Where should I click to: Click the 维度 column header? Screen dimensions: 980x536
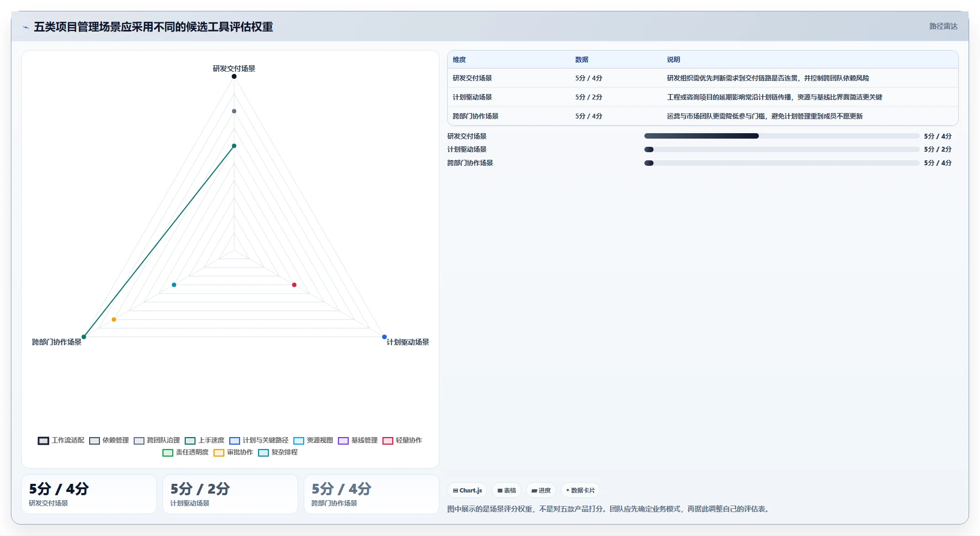pos(460,60)
